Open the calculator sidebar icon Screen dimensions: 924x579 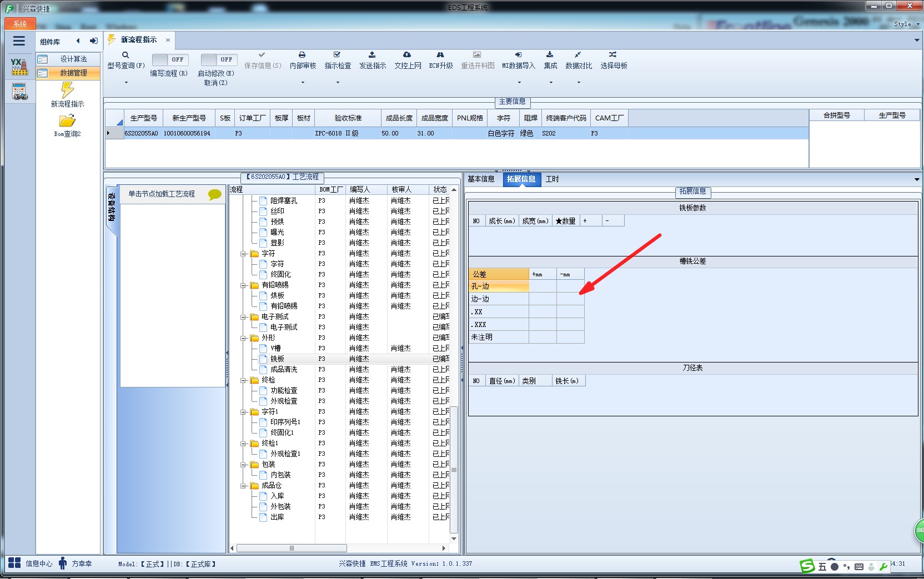click(19, 91)
